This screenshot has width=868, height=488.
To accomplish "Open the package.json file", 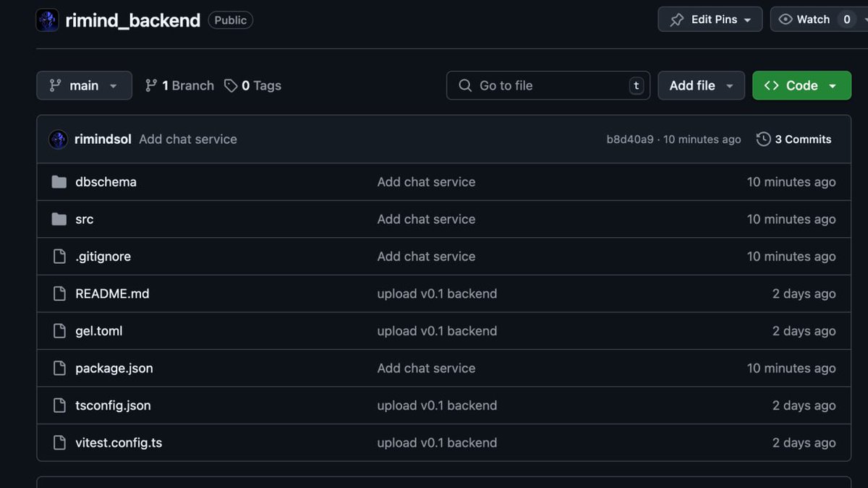I will (114, 368).
